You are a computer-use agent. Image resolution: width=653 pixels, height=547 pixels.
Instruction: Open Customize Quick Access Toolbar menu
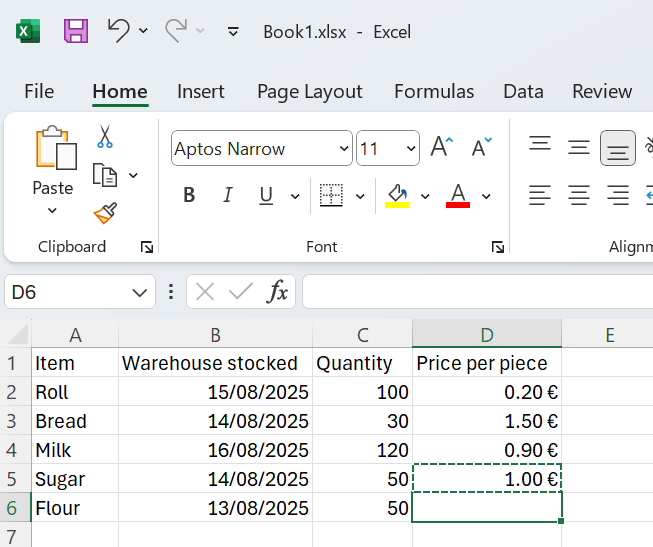click(233, 31)
